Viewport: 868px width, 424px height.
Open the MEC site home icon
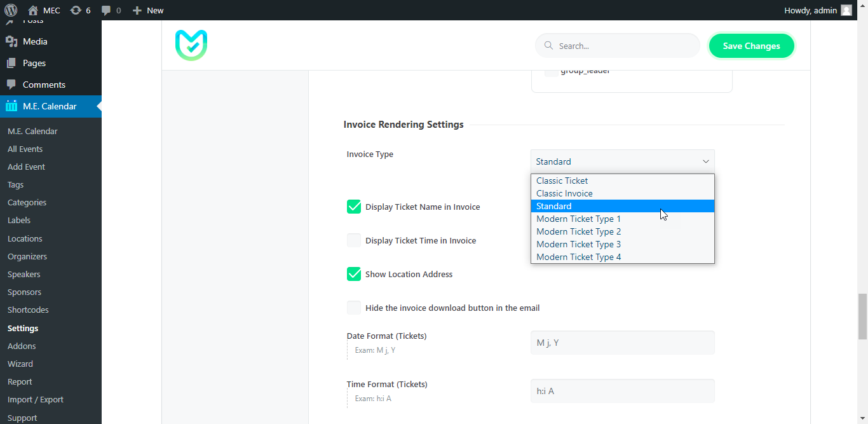pos(33,10)
